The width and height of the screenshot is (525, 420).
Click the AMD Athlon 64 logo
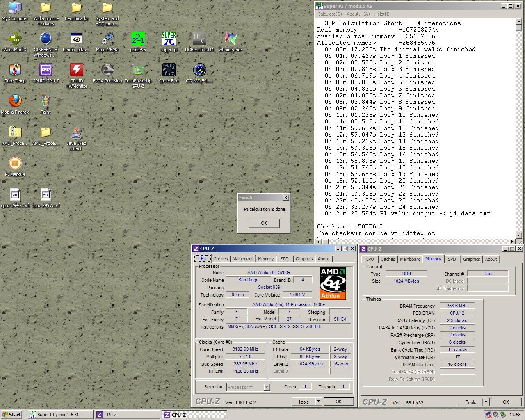pyautogui.click(x=333, y=283)
